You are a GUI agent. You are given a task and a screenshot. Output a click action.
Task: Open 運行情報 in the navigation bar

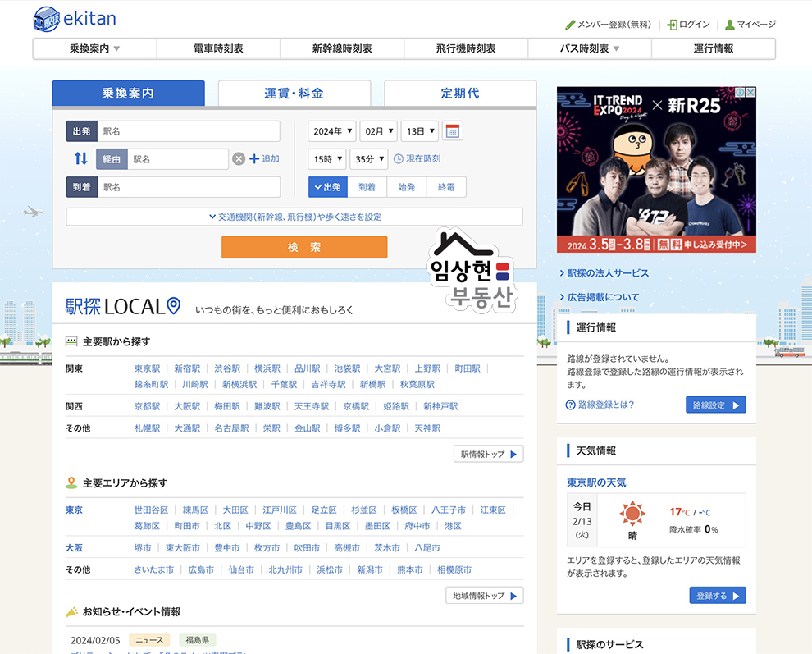713,48
